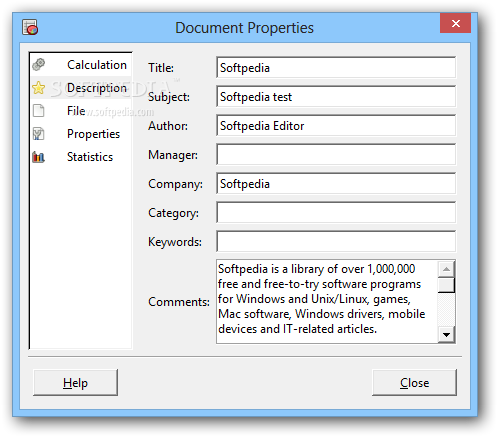Click the Help button
Screen dimensions: 498x437
(75, 382)
